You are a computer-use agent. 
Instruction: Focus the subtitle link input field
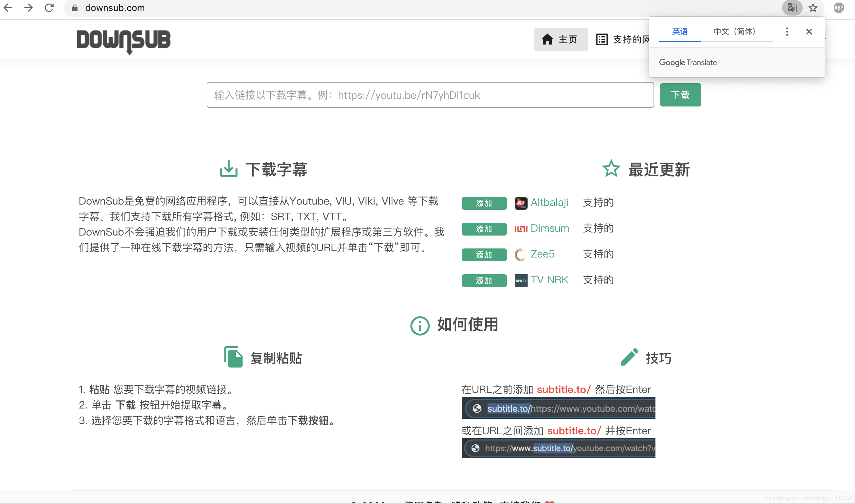[430, 95]
